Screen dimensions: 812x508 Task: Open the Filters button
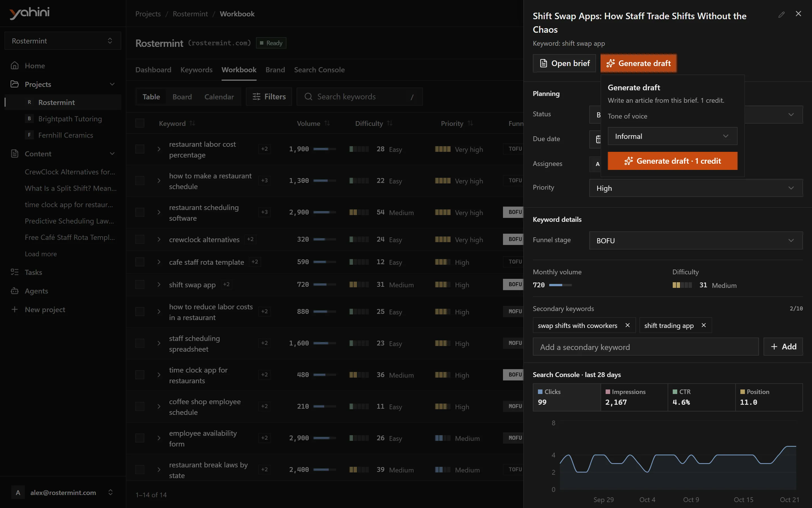tap(269, 97)
